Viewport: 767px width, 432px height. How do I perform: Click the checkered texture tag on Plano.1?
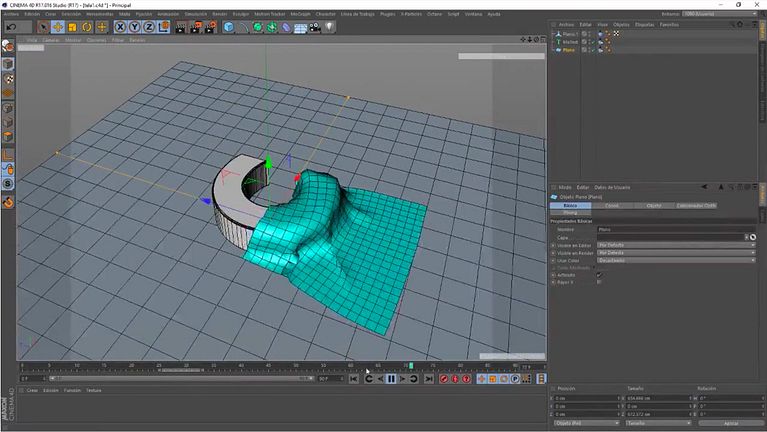click(616, 34)
